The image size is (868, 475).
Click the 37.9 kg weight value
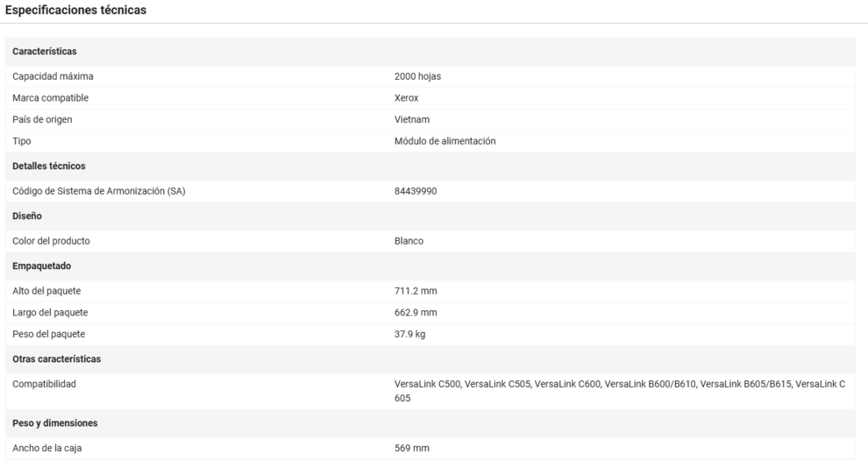[x=409, y=334]
